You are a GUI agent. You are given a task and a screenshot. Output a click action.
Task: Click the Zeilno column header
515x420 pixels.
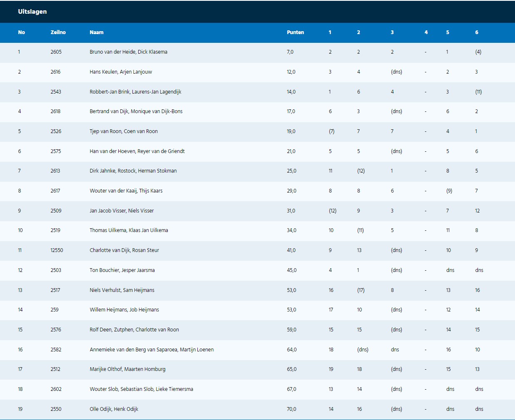tap(58, 32)
